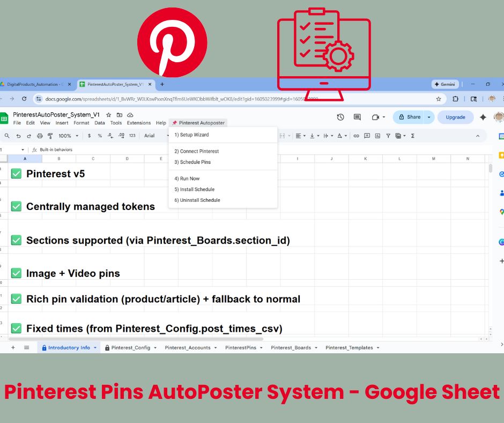Reload the browser page

pyautogui.click(x=24, y=99)
